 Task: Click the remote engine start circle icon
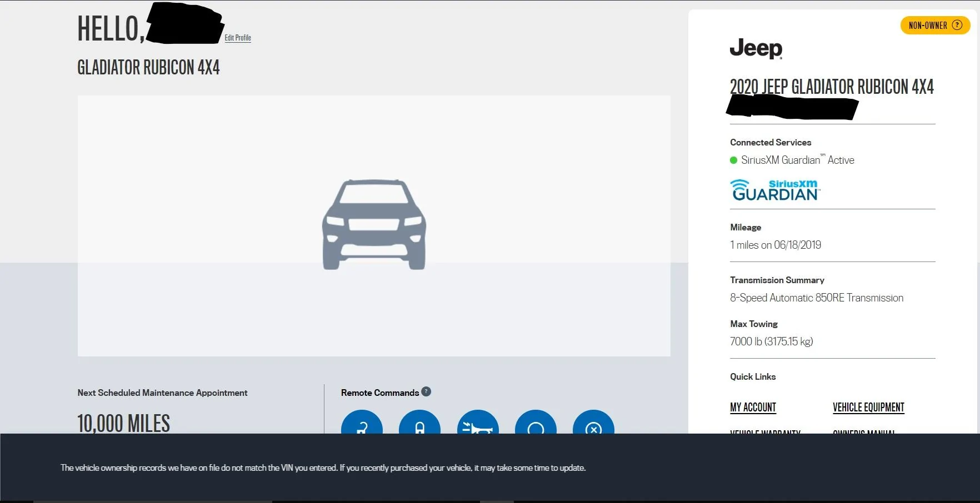coord(536,422)
